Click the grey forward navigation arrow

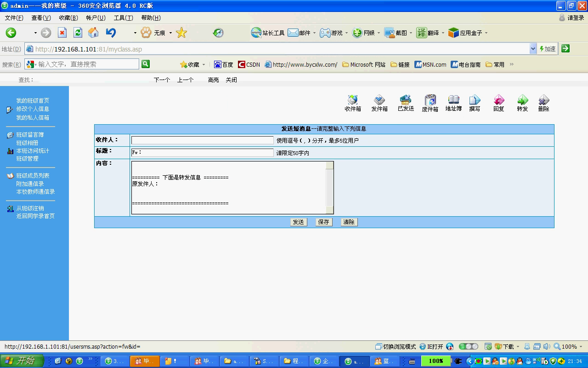(46, 33)
